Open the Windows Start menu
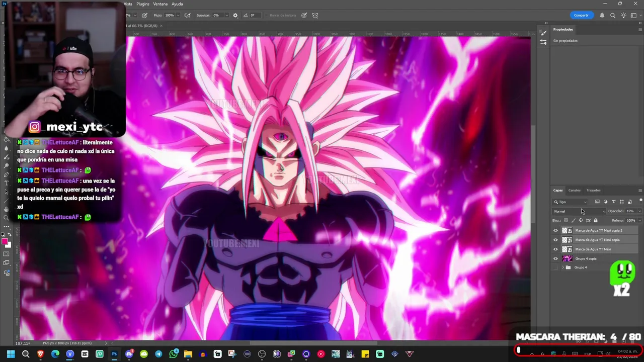The image size is (644, 362). tap(11, 354)
